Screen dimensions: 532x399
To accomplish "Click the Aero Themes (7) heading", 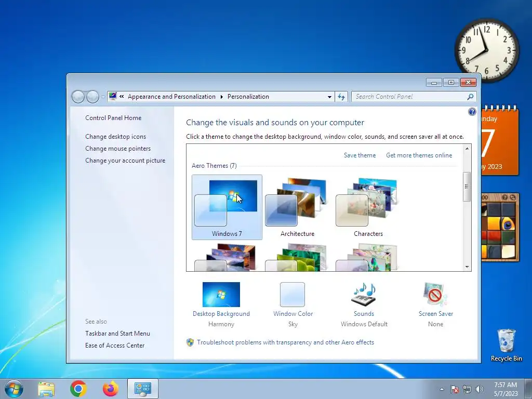I will click(x=214, y=166).
